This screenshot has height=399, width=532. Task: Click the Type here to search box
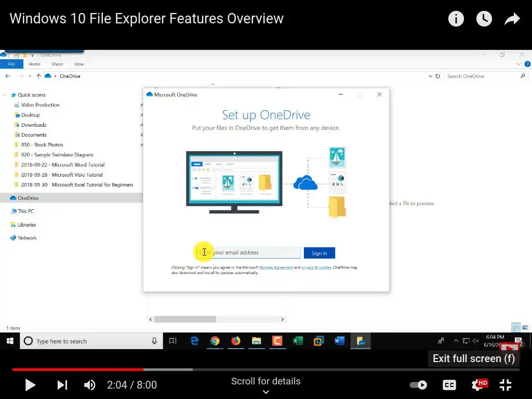[91, 341]
